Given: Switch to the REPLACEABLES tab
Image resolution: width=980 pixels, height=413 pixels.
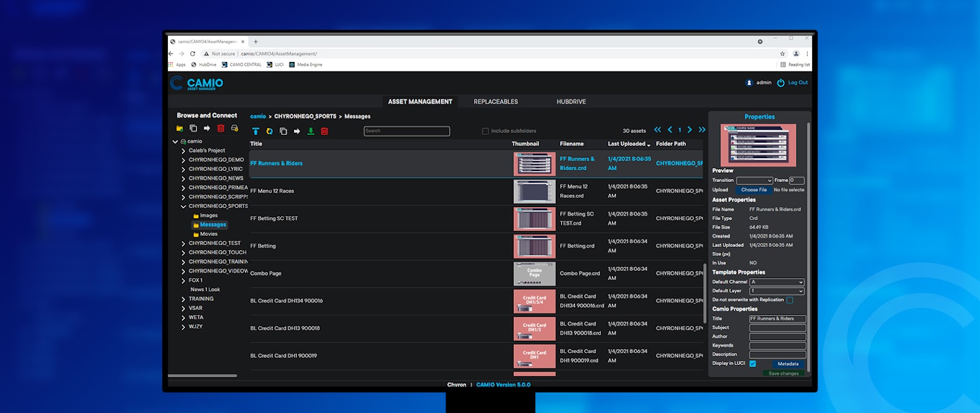Looking at the screenshot, I should (496, 102).
